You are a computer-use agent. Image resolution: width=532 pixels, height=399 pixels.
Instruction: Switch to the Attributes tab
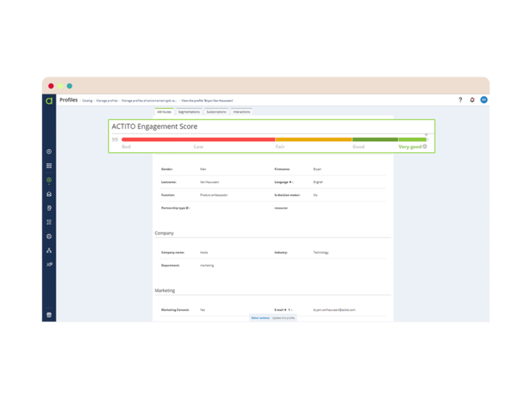[x=164, y=111]
